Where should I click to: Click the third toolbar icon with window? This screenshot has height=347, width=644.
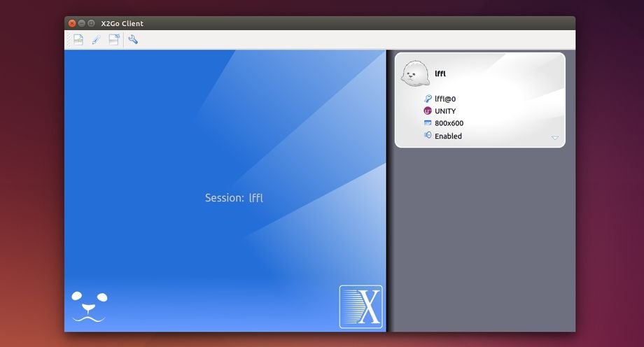click(114, 40)
